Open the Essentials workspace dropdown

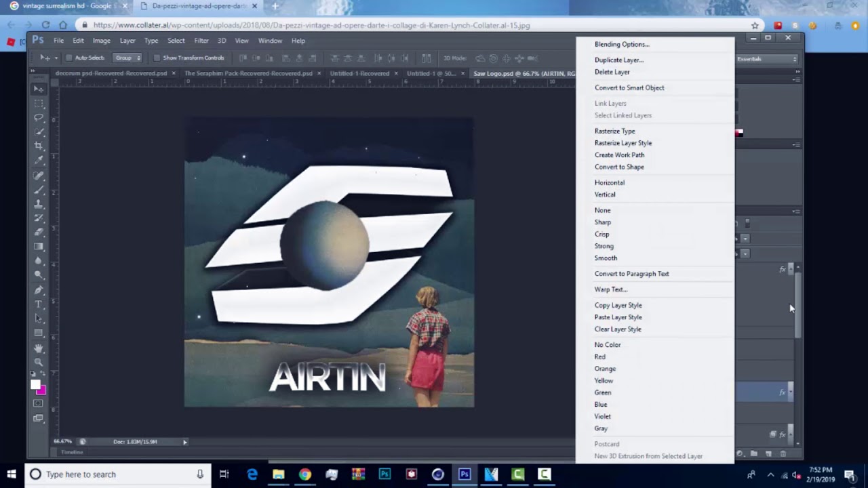[x=767, y=59]
